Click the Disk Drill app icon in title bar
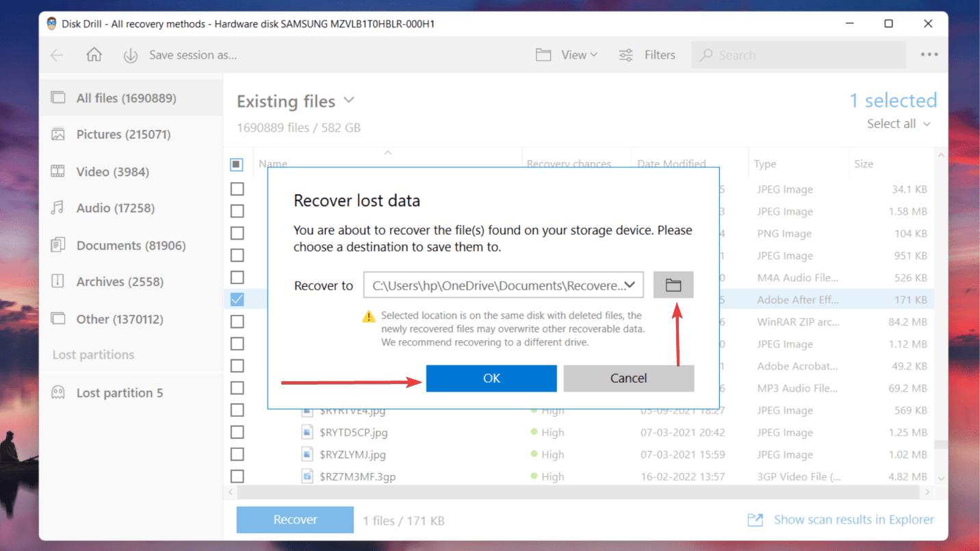The width and height of the screenshot is (980, 551). click(52, 24)
